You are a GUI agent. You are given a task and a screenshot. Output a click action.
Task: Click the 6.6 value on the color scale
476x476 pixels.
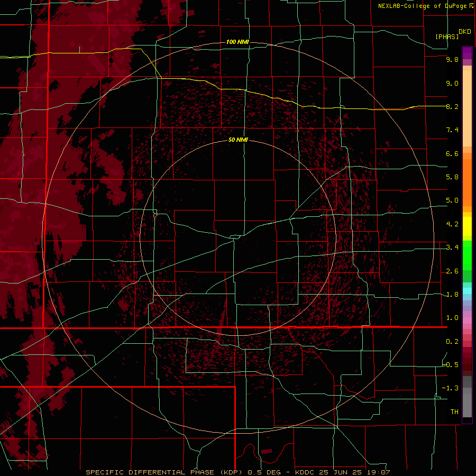[x=452, y=153]
